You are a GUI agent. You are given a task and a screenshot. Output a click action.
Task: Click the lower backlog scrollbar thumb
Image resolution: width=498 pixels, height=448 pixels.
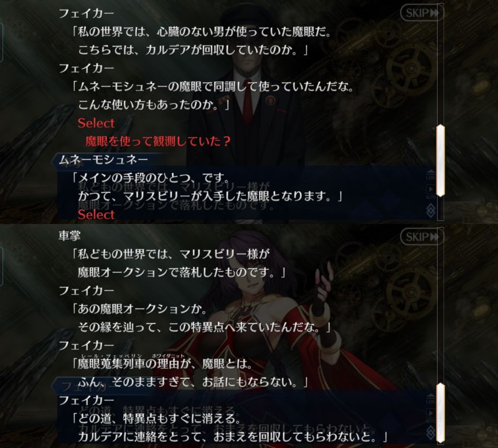point(441,413)
